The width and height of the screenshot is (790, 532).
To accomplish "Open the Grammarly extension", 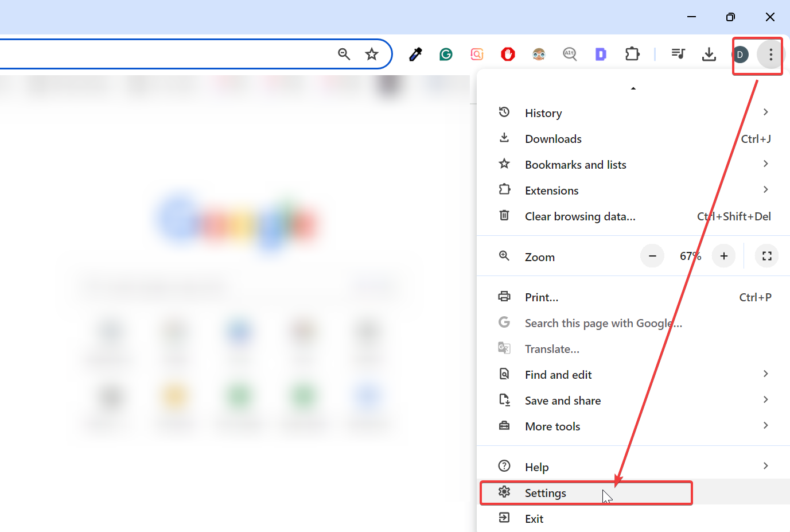I will (446, 54).
